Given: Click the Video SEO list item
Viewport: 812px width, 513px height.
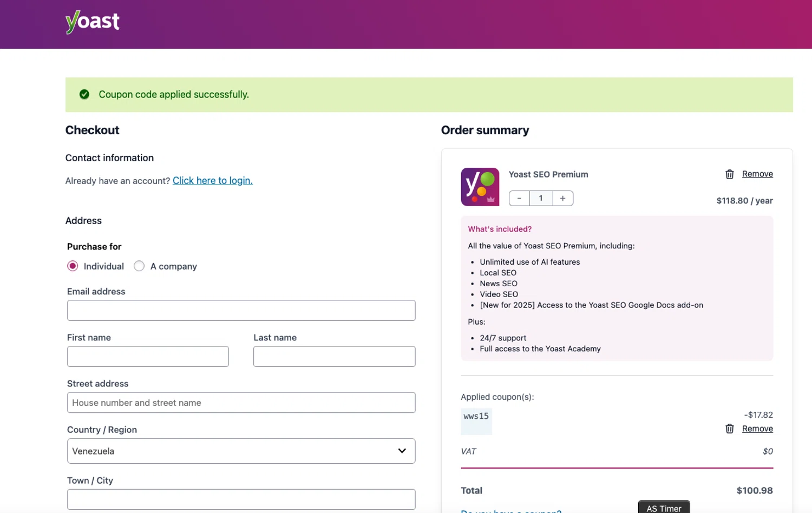Looking at the screenshot, I should pos(499,294).
